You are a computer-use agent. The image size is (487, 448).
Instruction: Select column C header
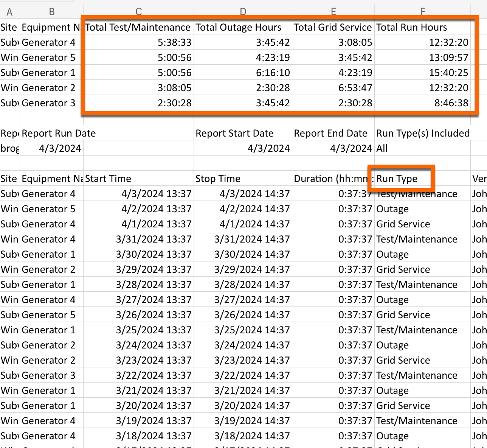(138, 11)
